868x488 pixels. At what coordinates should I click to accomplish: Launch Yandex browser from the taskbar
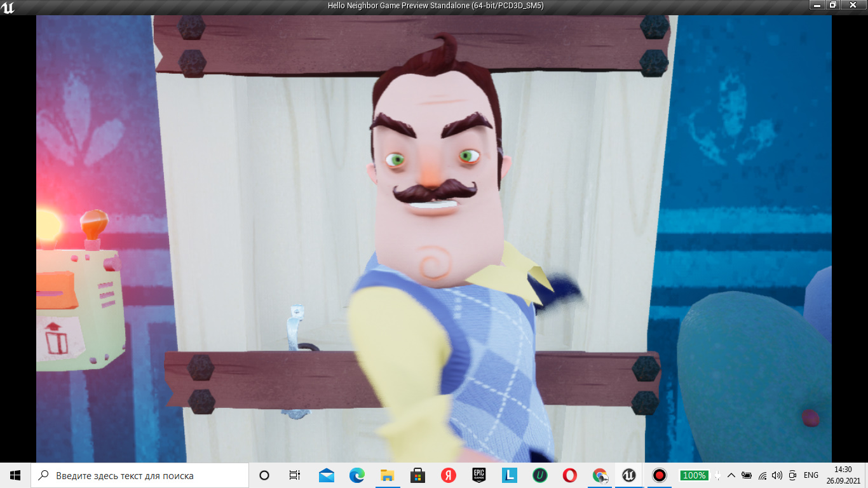449,475
